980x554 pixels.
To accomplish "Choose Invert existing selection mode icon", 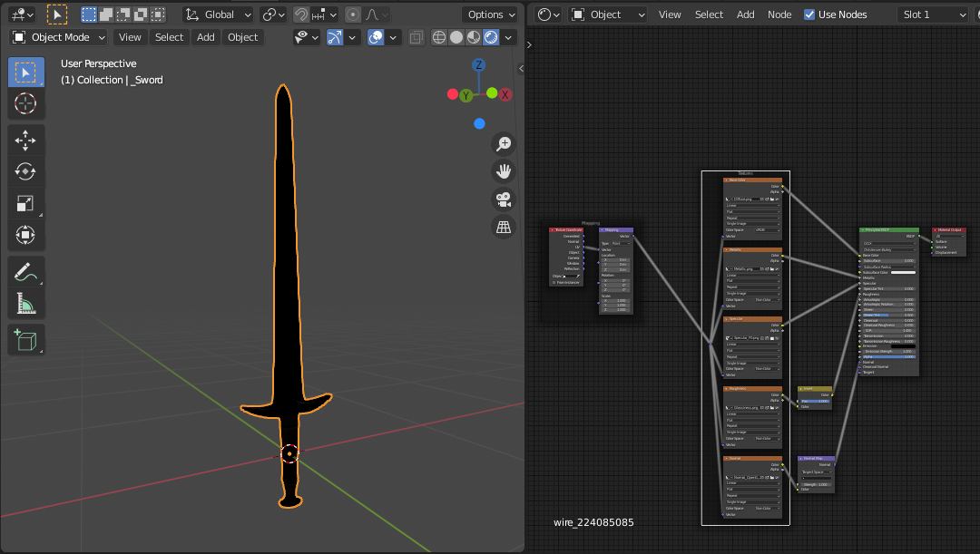I will (x=142, y=15).
